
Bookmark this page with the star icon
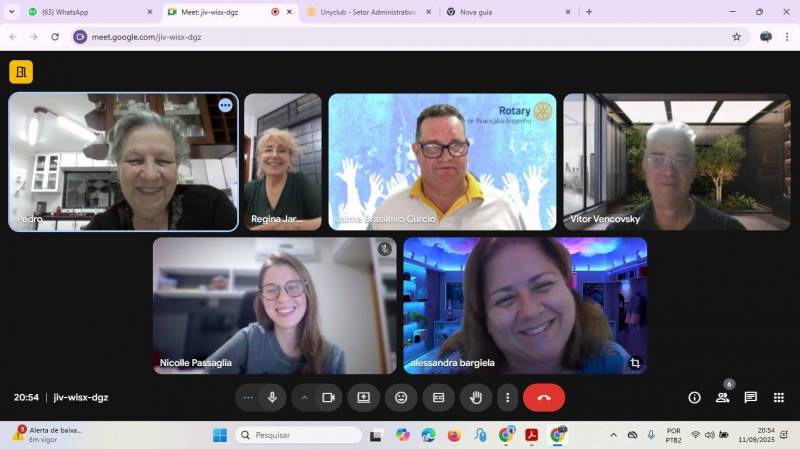pos(737,37)
